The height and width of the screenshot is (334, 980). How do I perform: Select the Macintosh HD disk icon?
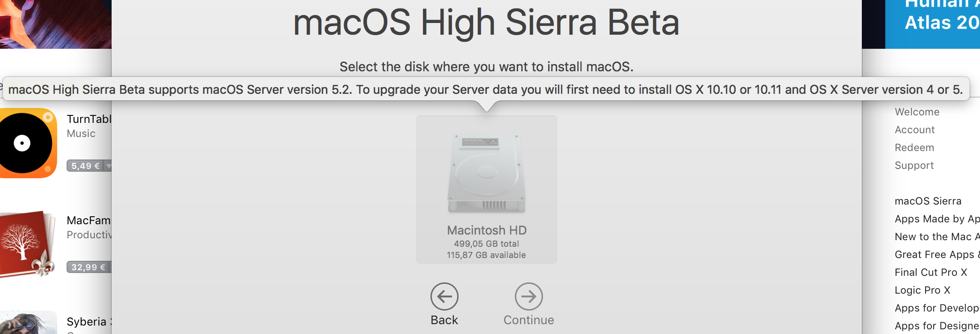[487, 174]
